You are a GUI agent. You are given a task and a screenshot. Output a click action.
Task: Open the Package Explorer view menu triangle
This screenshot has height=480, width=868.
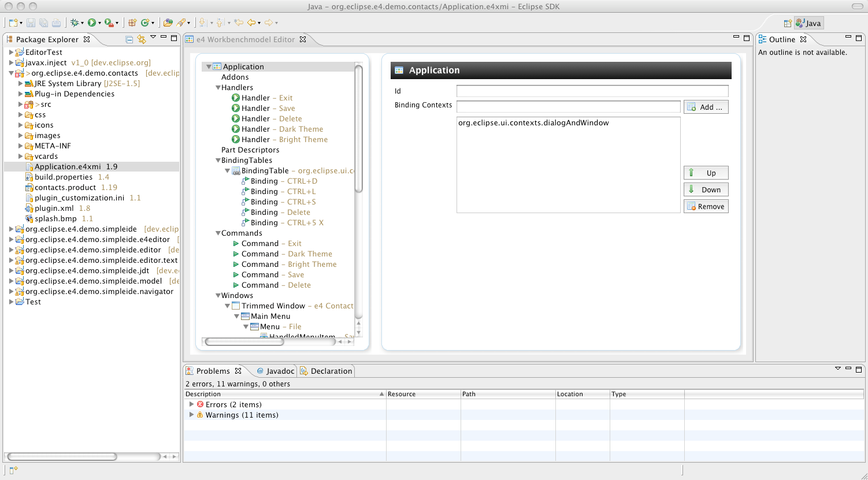153,37
